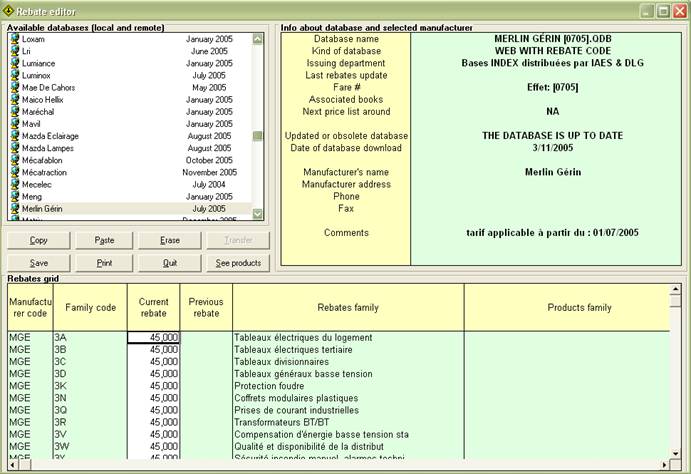Click the database icon next to Loxam

click(15, 39)
